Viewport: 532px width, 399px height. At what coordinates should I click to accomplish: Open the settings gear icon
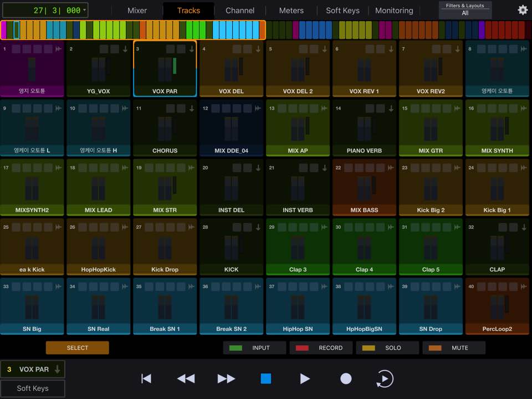[x=523, y=10]
